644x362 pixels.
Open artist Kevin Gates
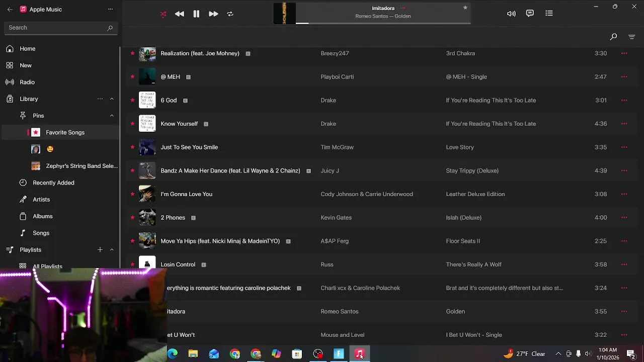[x=336, y=218]
